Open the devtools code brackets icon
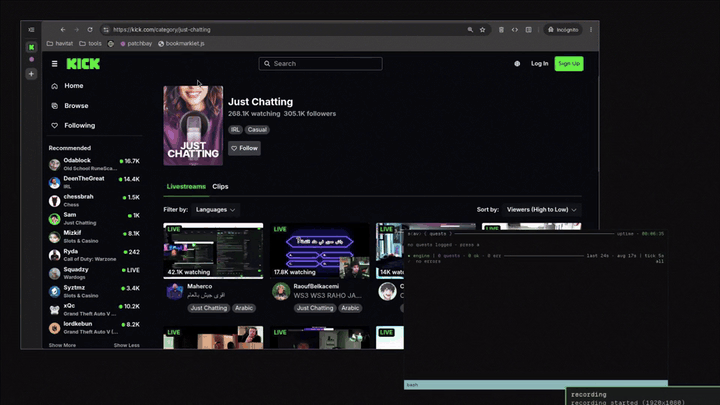This screenshot has width=720, height=405. coord(515,30)
